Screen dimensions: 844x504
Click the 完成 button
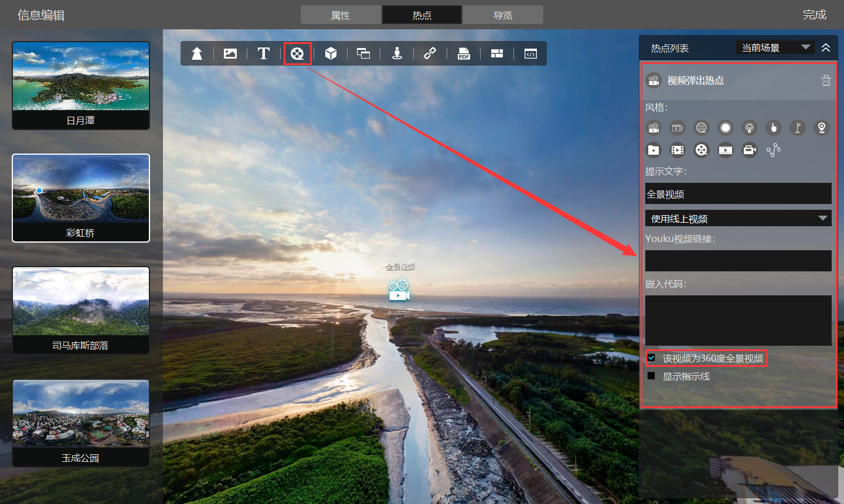(x=814, y=15)
